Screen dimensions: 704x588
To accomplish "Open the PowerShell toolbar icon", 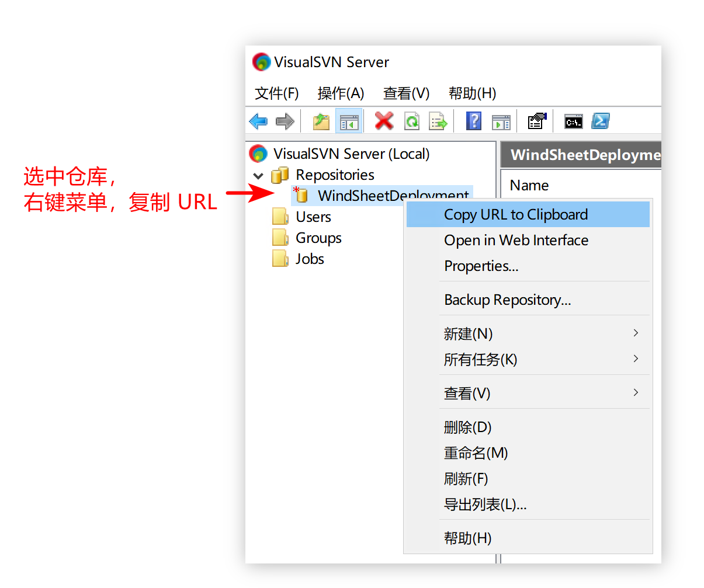I will pyautogui.click(x=601, y=121).
